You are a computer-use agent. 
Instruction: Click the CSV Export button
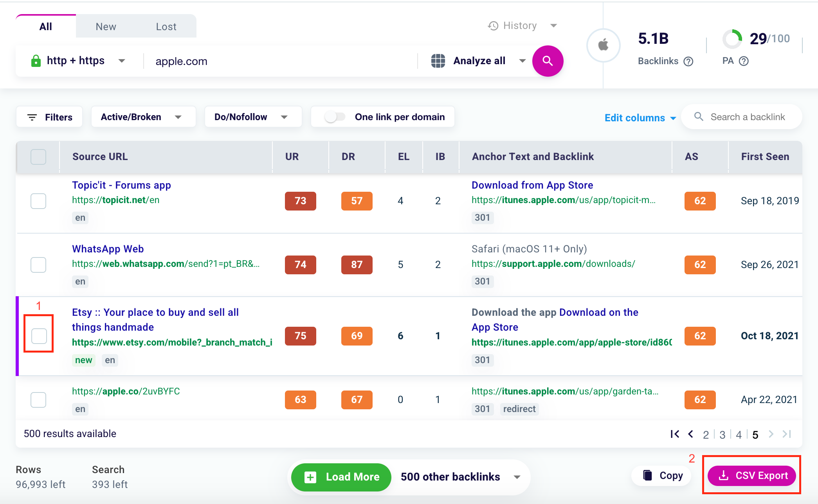click(x=751, y=475)
